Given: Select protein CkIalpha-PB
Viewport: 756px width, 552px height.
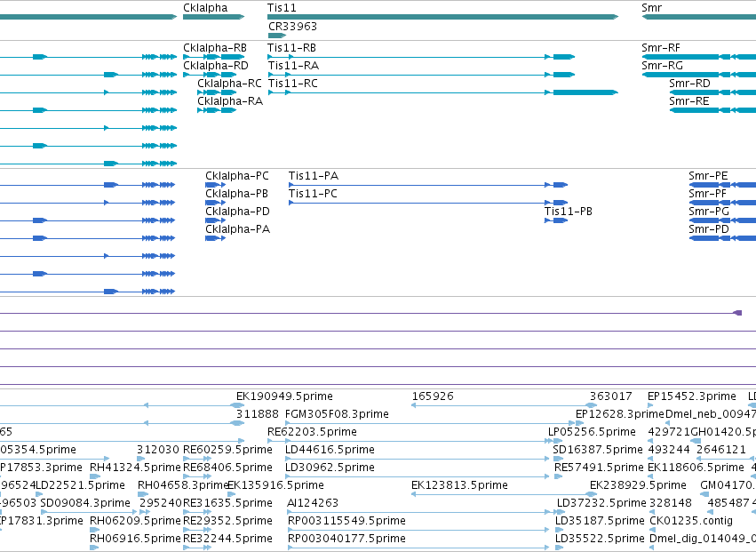Looking at the screenshot, I should [236, 194].
